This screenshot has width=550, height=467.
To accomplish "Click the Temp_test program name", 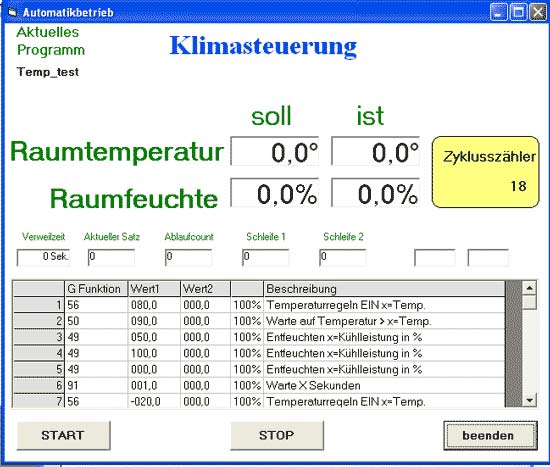I will [48, 72].
